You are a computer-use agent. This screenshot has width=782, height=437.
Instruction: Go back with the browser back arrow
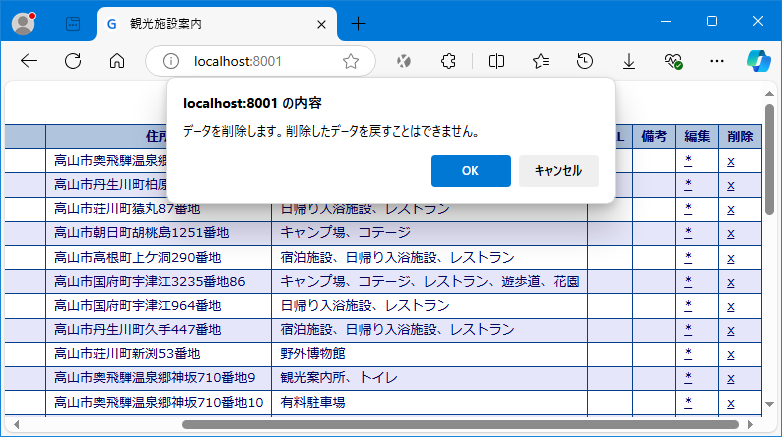pyautogui.click(x=29, y=61)
